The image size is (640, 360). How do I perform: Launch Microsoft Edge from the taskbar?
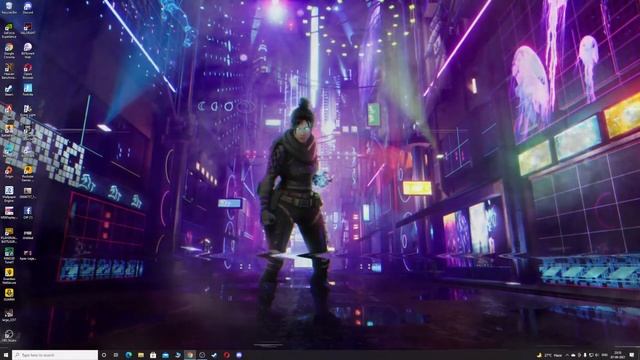pos(129,355)
